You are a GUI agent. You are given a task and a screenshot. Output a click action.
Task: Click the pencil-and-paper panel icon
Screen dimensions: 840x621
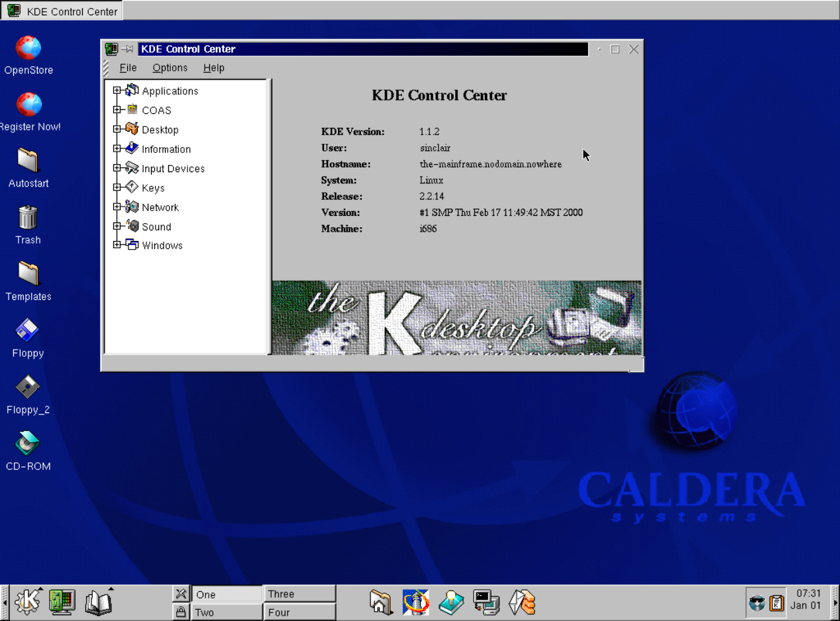(x=522, y=602)
